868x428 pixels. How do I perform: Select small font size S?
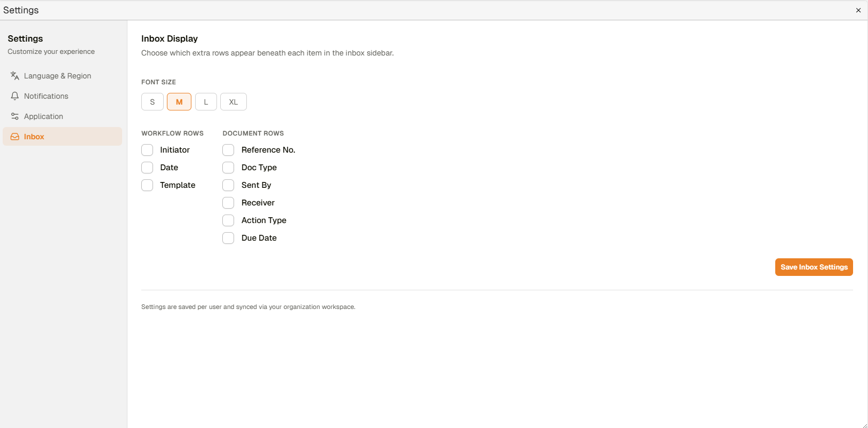[152, 102]
